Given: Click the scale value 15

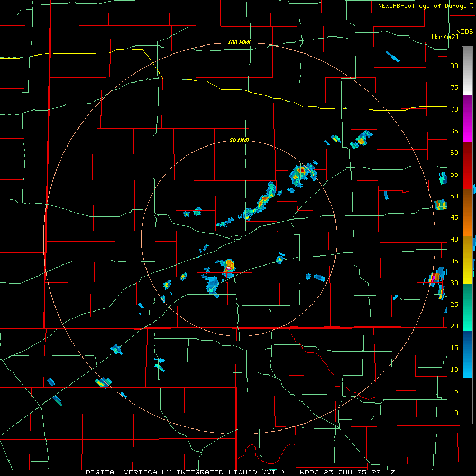Looking at the screenshot, I should [x=454, y=347].
